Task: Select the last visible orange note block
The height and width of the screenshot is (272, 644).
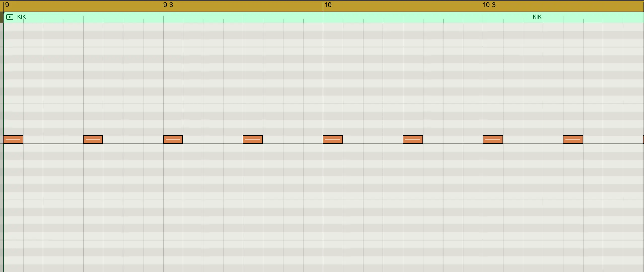Action: (573, 139)
